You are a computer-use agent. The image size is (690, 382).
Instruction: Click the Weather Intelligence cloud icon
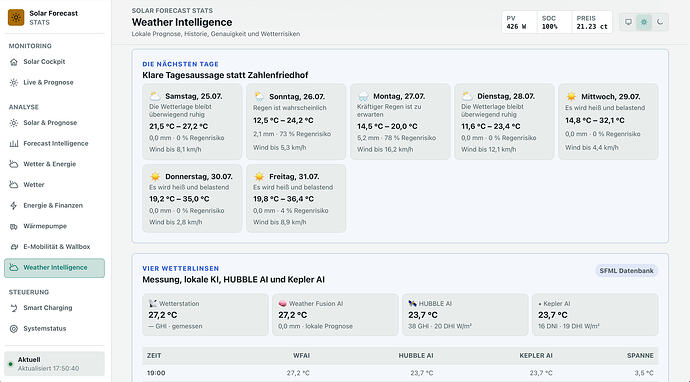click(x=14, y=268)
